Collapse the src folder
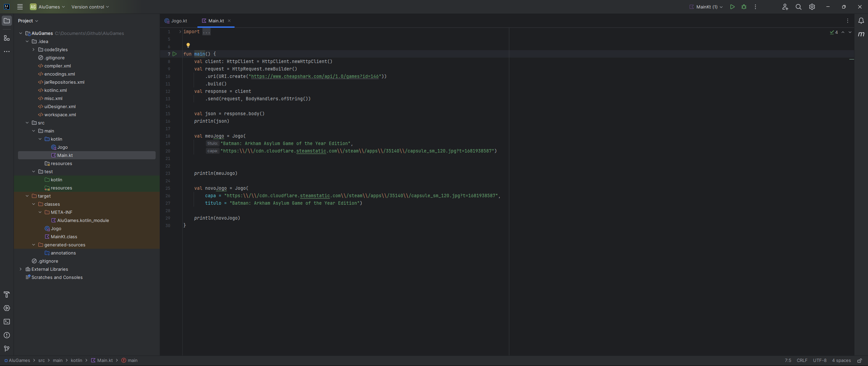Viewport: 868px width, 366px height. coord(27,123)
